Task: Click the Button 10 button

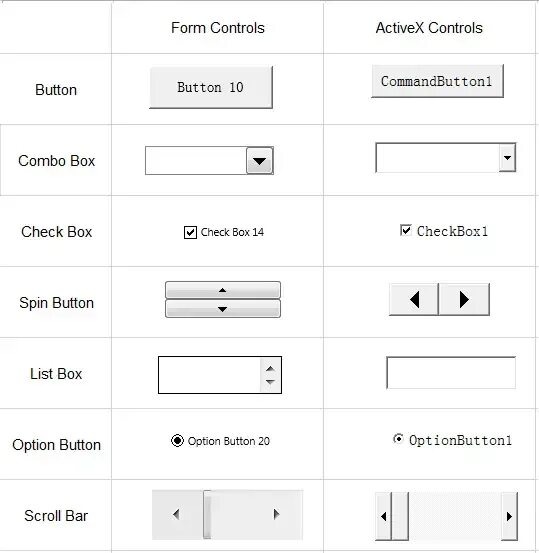Action: click(x=211, y=87)
